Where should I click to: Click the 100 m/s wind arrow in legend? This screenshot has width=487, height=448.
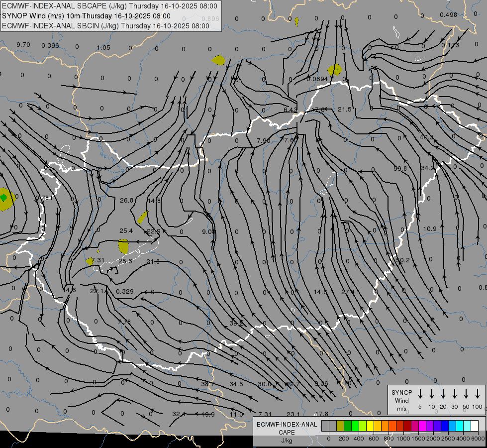click(x=478, y=394)
